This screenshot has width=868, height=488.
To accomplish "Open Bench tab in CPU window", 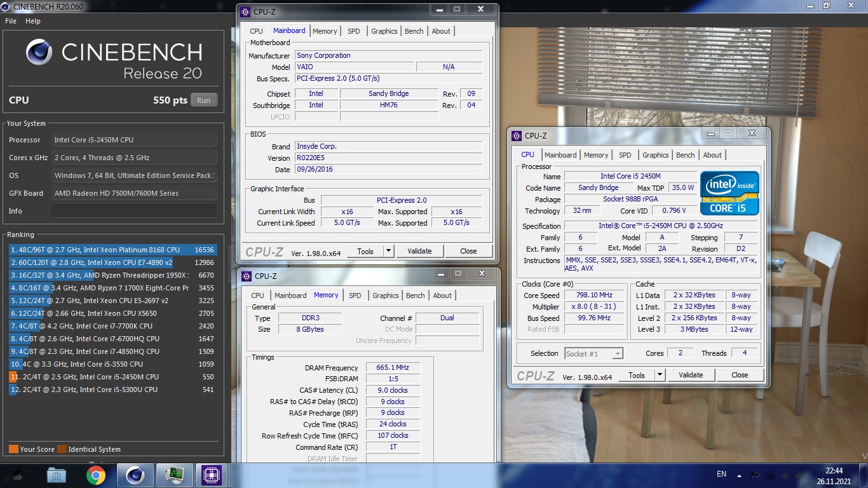I will point(686,155).
